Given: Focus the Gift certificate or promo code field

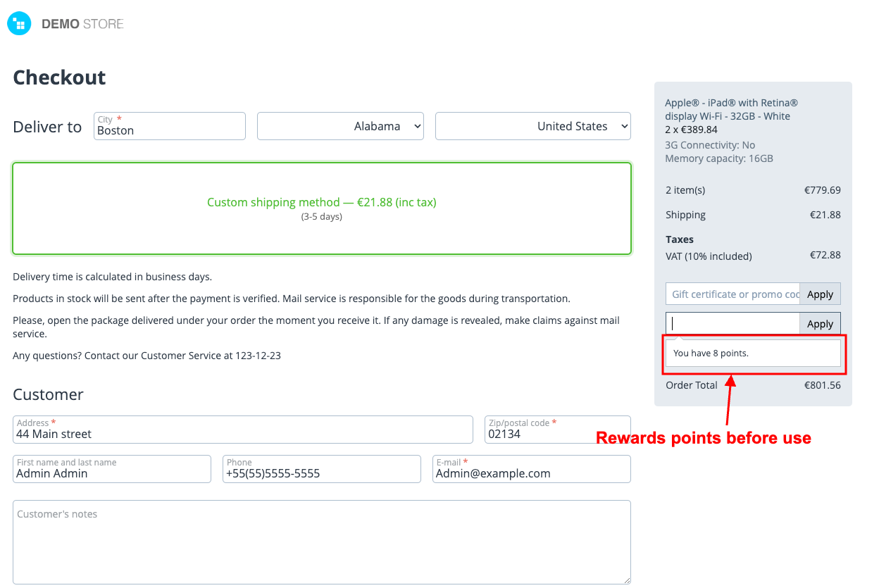Looking at the screenshot, I should [732, 294].
